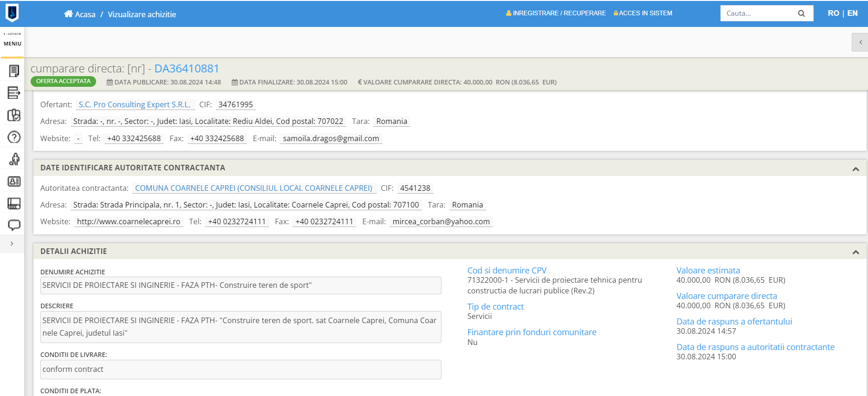Open the person figure sidebar icon
This screenshot has width=868, height=396.
[14, 159]
